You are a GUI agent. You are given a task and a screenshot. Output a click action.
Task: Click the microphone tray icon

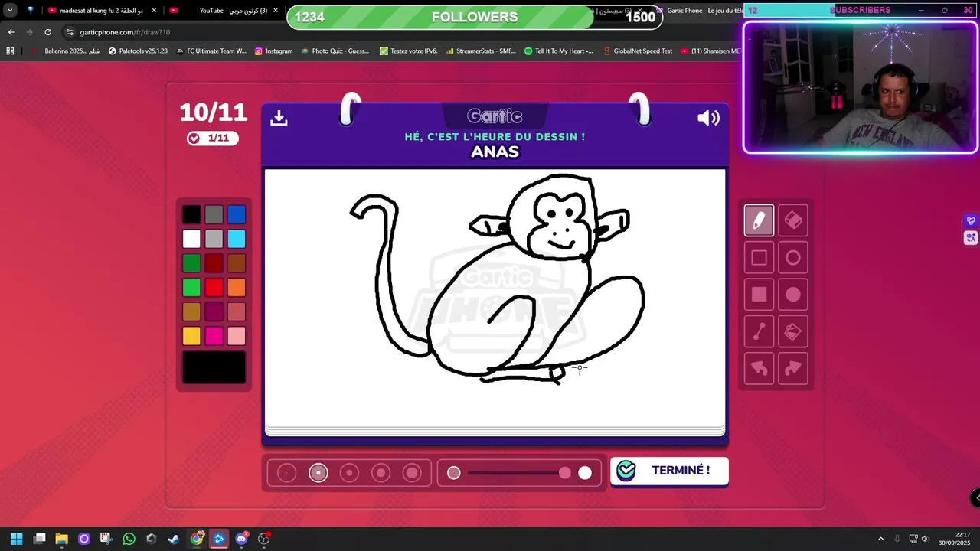pyautogui.click(x=897, y=539)
